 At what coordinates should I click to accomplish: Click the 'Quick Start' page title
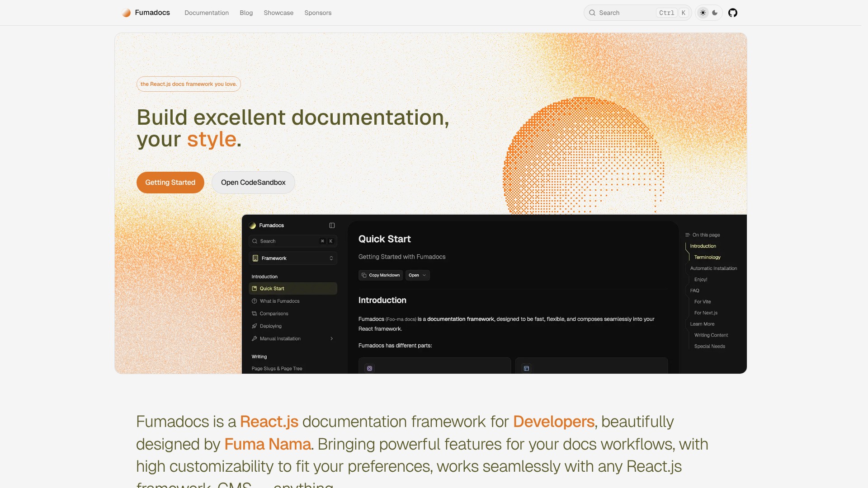click(385, 239)
